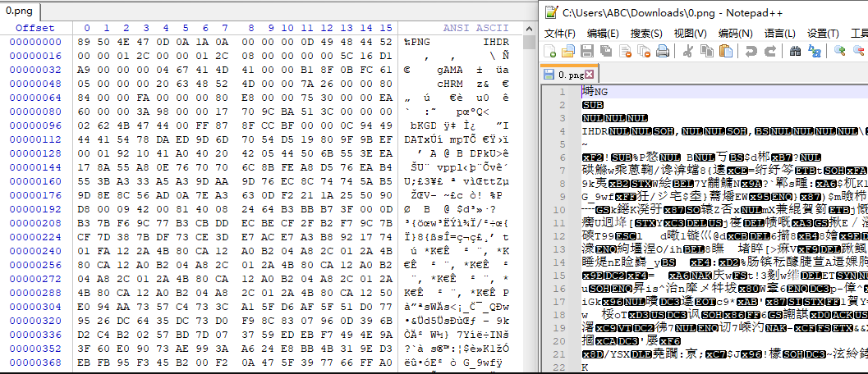Click line number 1 in Notepad++ margin

point(563,92)
